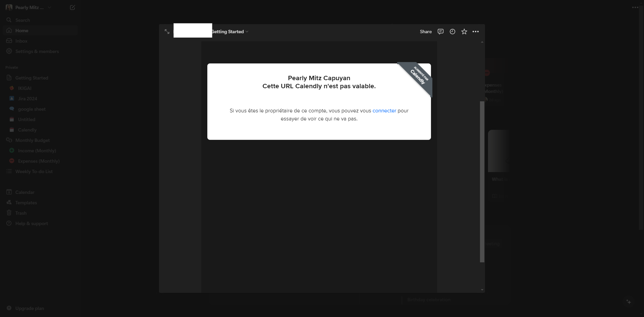The image size is (644, 317).
Task: Click scroll down arrow in page preview
Action: 482,290
